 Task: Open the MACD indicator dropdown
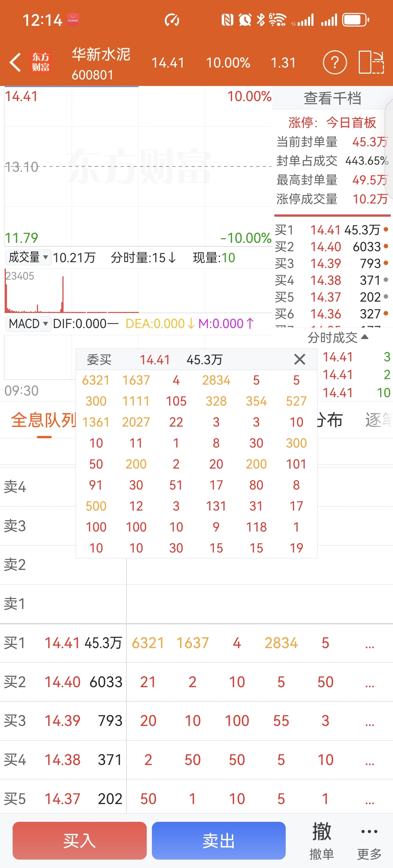point(28,324)
